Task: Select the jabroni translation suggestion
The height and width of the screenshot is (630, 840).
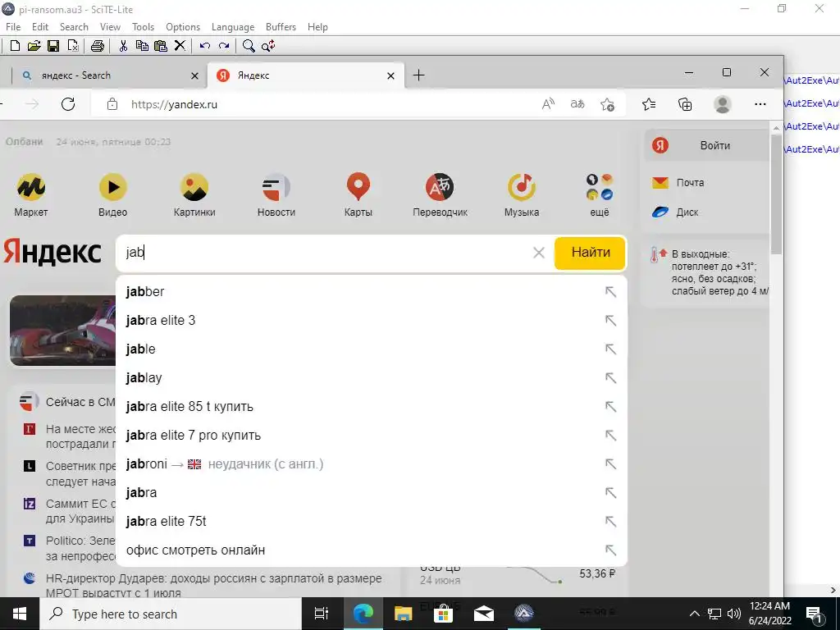Action: [372, 464]
